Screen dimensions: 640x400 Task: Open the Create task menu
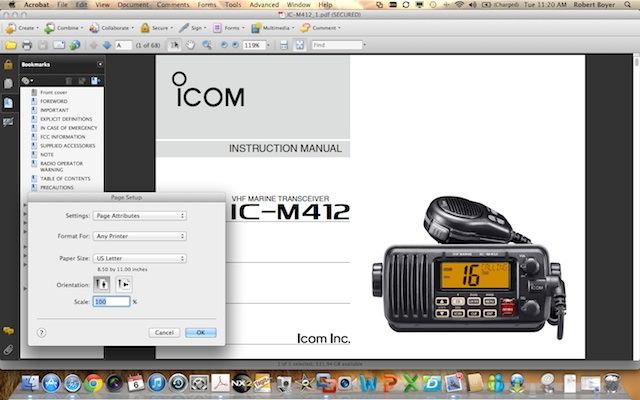pos(22,28)
